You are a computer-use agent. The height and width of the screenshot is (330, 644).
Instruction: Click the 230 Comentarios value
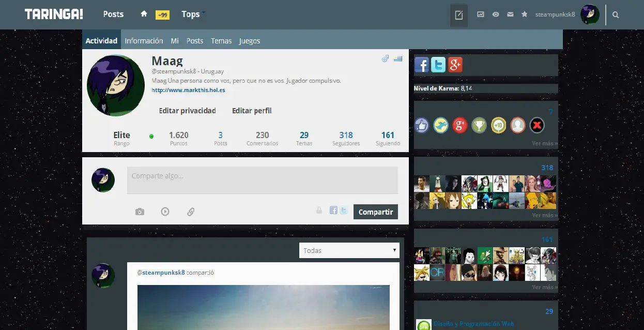coord(263,135)
